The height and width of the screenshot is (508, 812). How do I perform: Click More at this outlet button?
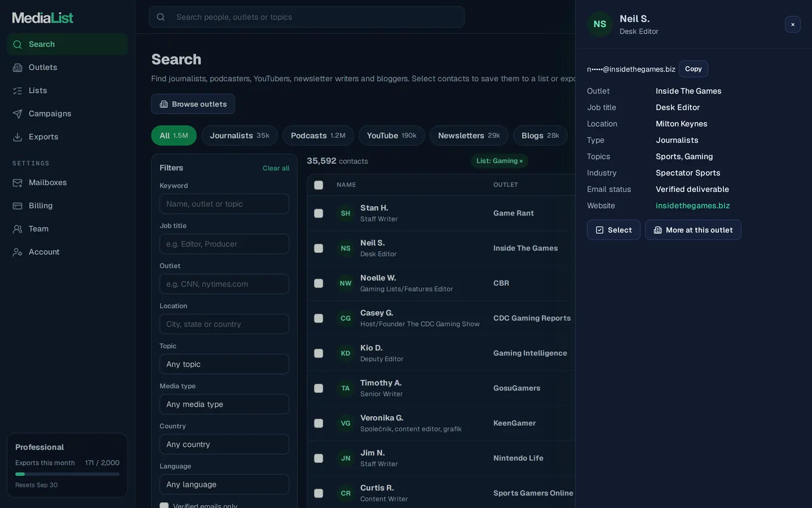(693, 230)
